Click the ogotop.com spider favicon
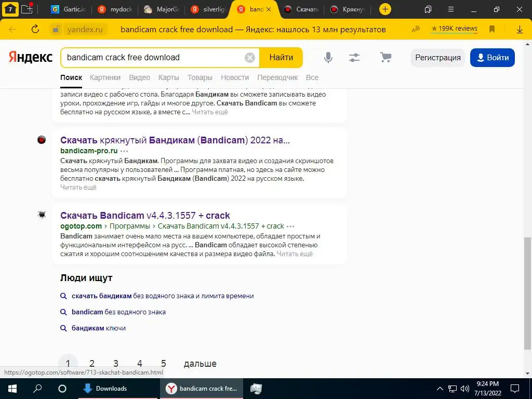Viewport: 532px width, 399px height. [42, 215]
